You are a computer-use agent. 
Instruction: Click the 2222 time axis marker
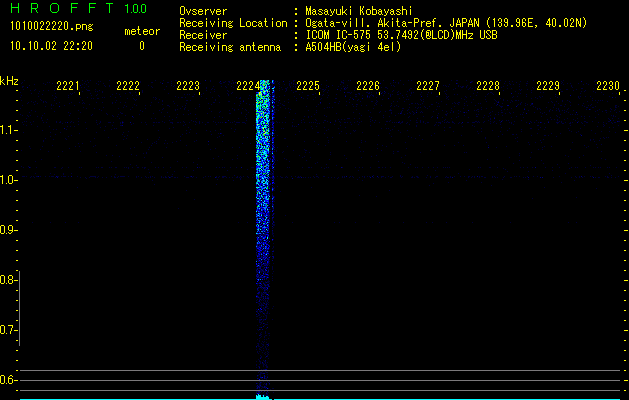coord(128,86)
